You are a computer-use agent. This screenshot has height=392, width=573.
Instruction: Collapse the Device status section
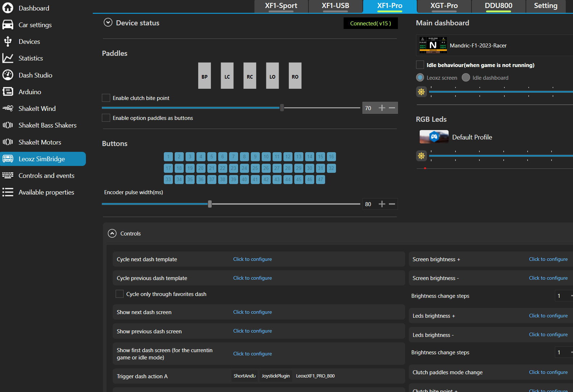(108, 22)
